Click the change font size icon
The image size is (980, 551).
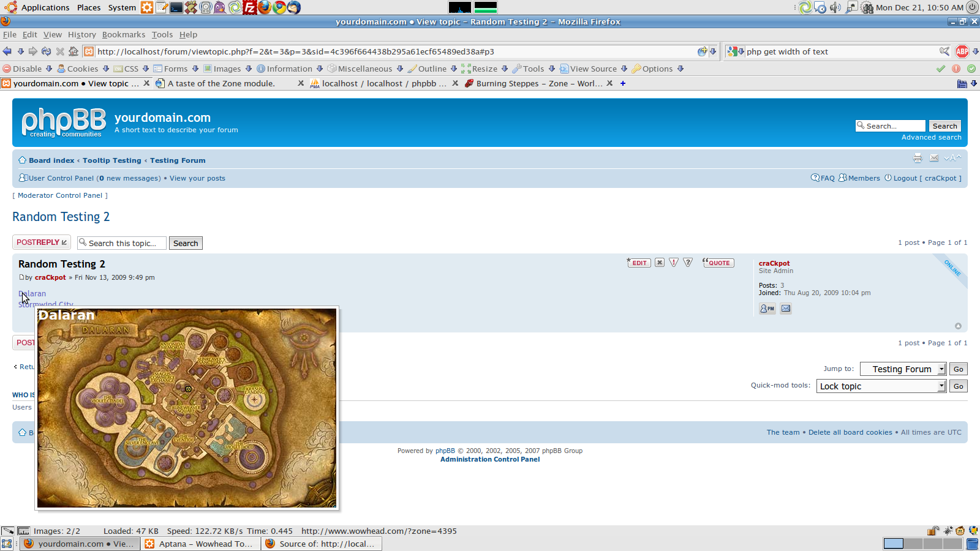click(x=952, y=159)
